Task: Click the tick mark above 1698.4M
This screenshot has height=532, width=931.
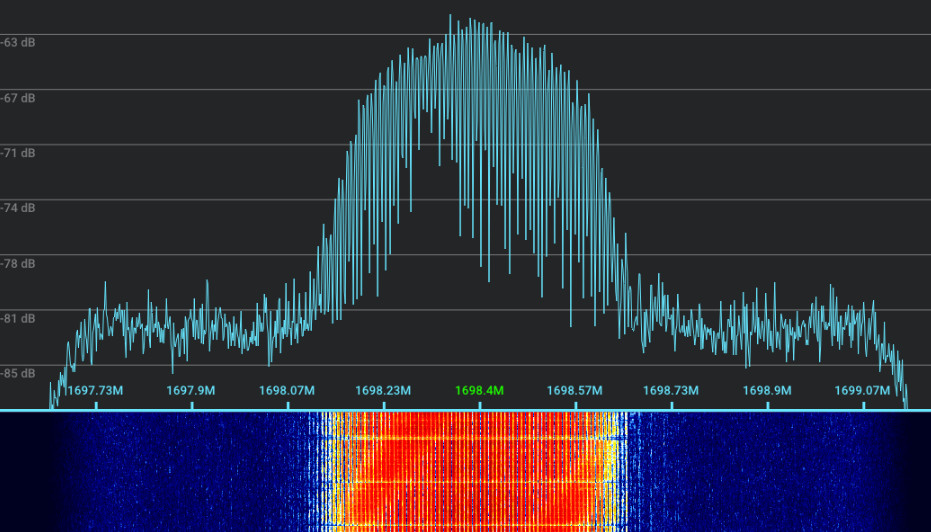Action: click(x=480, y=404)
